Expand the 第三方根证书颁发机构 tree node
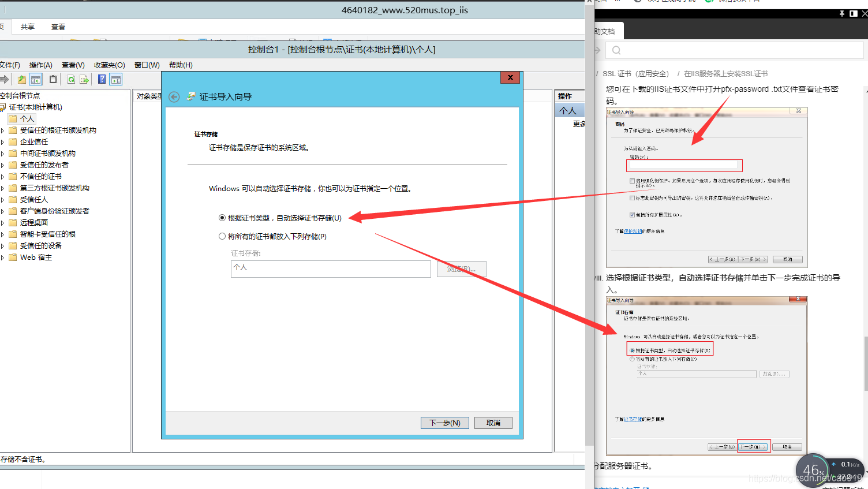 click(x=2, y=188)
